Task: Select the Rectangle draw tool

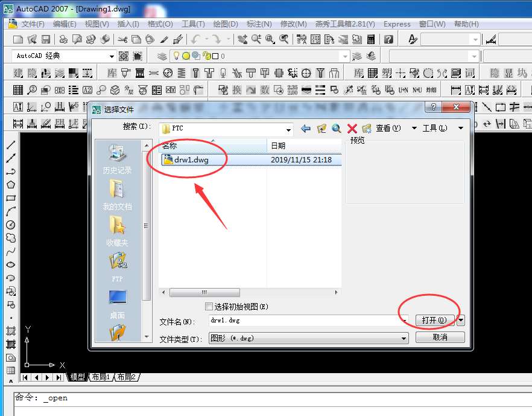Action: tap(11, 198)
